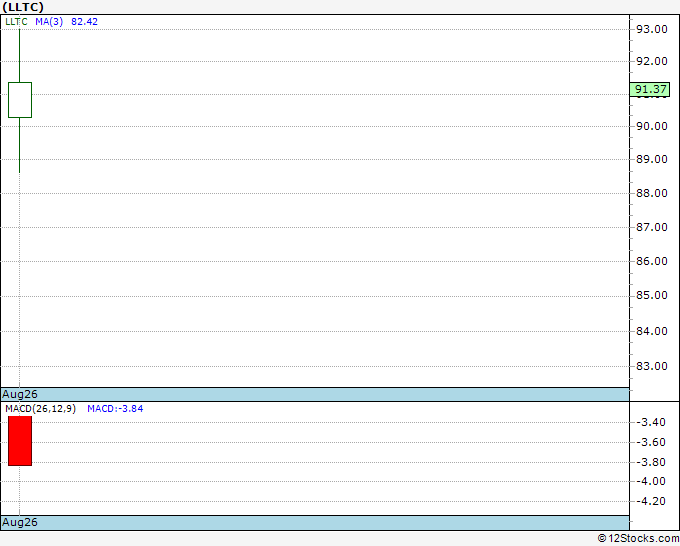Image resolution: width=680 pixels, height=546 pixels.
Task: Click the -4.00 MACD axis label
Action: coord(651,481)
